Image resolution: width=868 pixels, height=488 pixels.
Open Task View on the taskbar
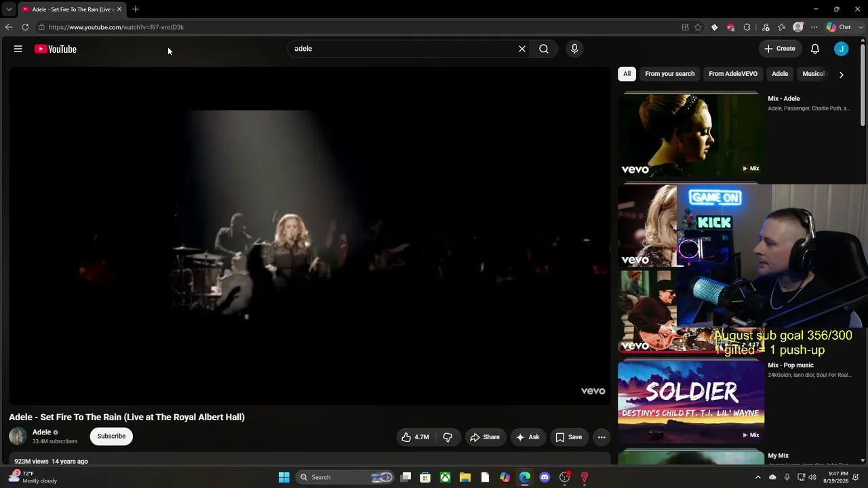pyautogui.click(x=406, y=477)
